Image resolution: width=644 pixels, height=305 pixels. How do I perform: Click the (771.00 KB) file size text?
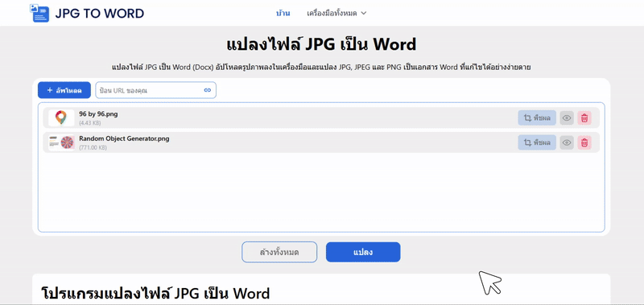93,147
